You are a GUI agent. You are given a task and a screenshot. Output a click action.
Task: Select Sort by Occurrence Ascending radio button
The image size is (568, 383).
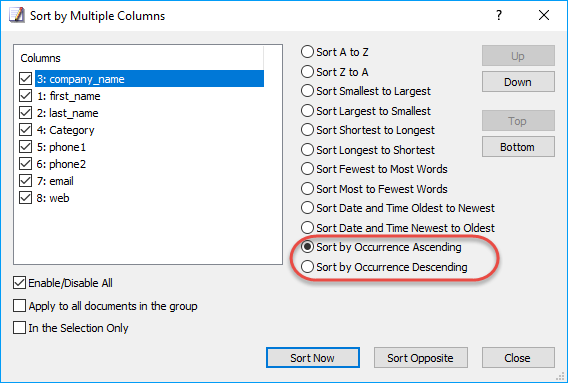tap(307, 247)
